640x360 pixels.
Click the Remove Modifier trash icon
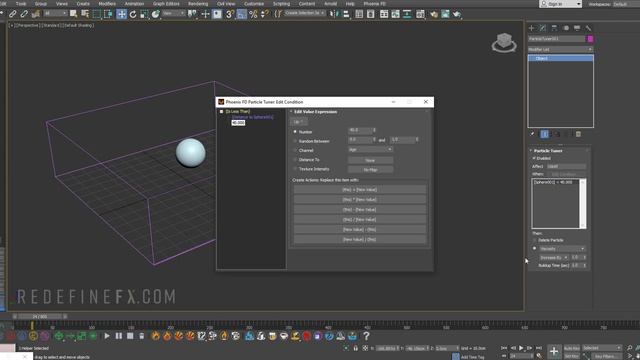coord(578,134)
